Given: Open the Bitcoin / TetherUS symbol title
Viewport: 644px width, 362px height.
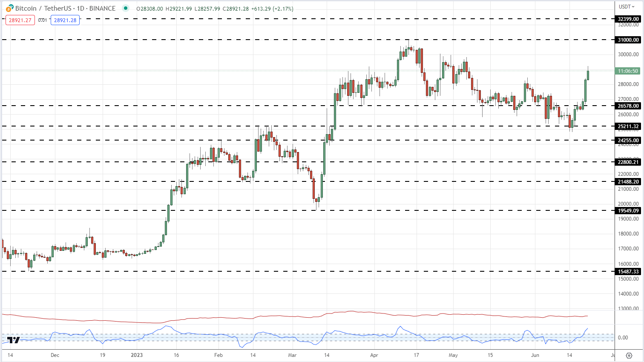Looking at the screenshot, I should pos(65,9).
